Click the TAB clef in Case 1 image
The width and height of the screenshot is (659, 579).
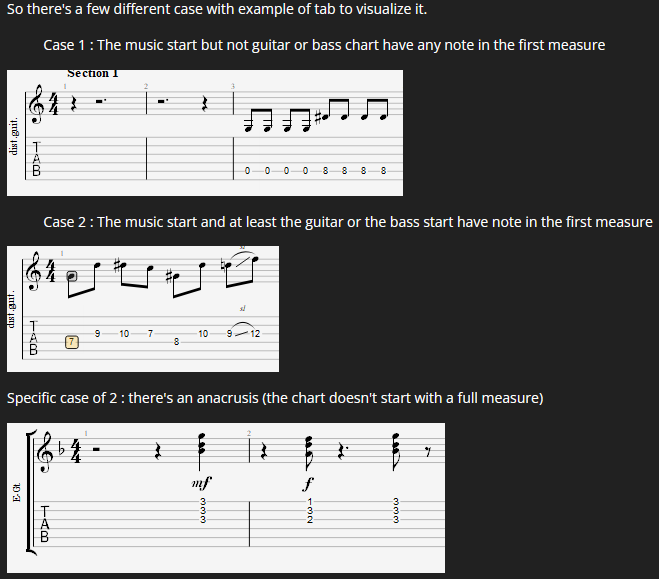pos(37,159)
